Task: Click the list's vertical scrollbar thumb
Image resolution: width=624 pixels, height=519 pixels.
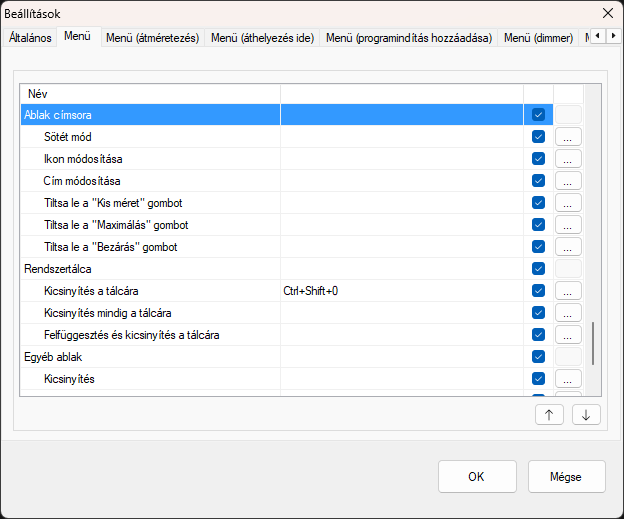Action: pyautogui.click(x=593, y=343)
